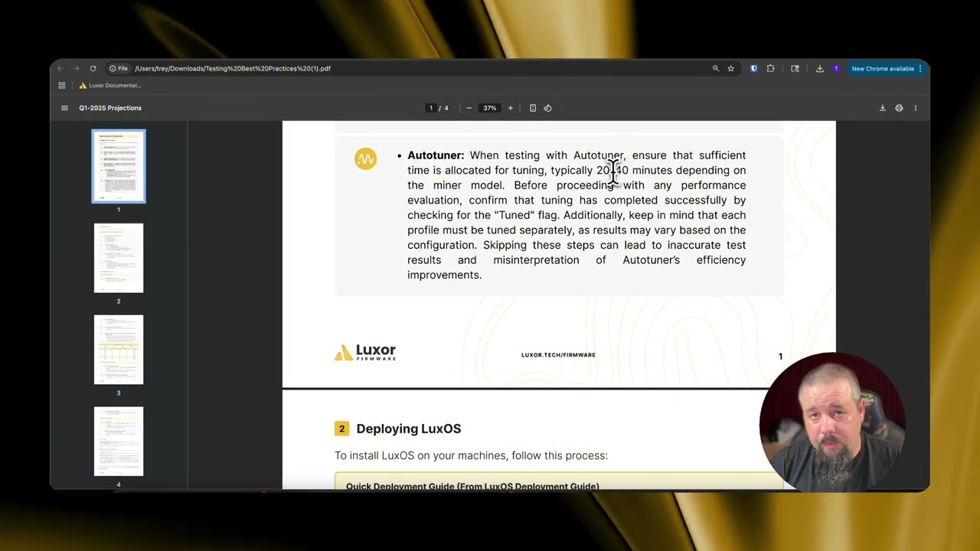Open the Extensions puzzle menu
The width and height of the screenshot is (980, 551).
coord(770,69)
